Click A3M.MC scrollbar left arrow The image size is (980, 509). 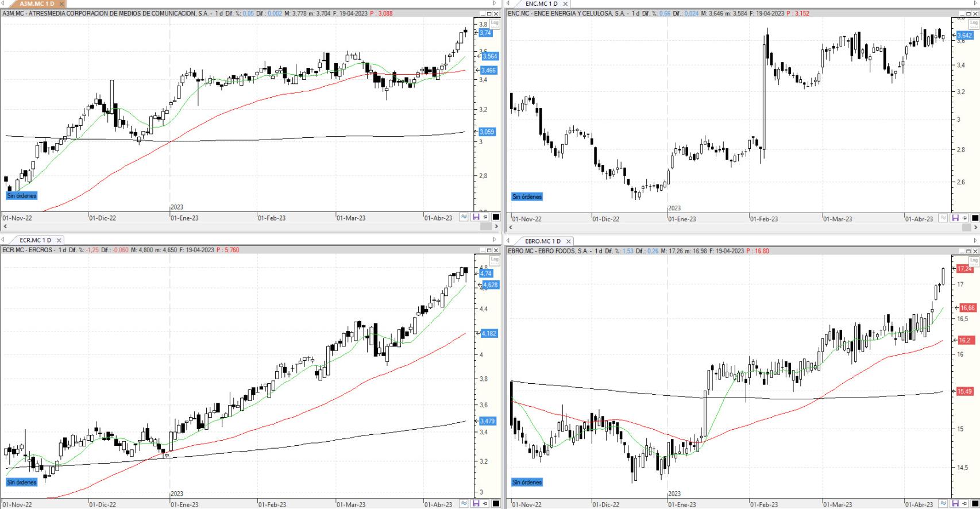click(x=5, y=227)
